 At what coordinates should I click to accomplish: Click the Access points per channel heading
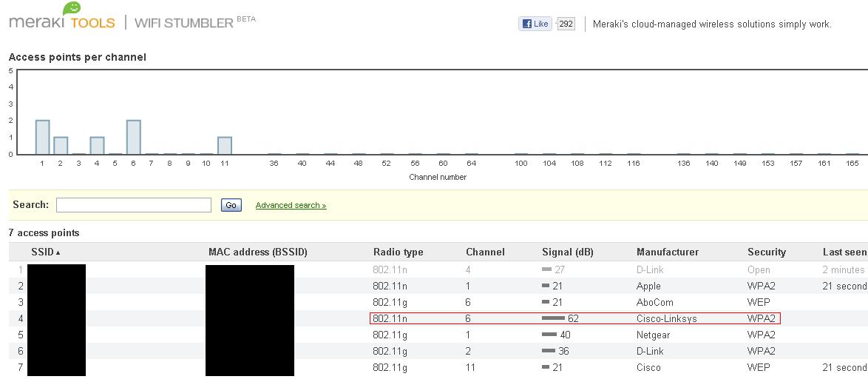coord(78,57)
